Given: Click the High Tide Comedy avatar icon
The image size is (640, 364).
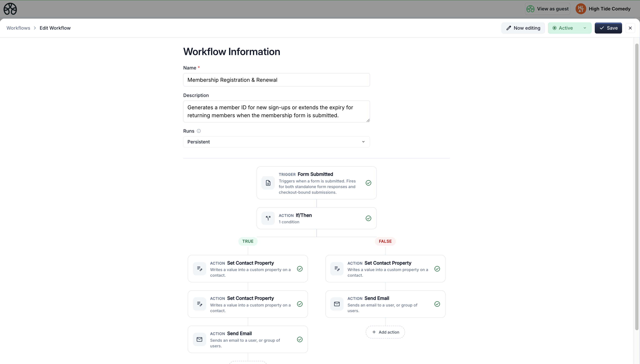Looking at the screenshot, I should [x=581, y=9].
